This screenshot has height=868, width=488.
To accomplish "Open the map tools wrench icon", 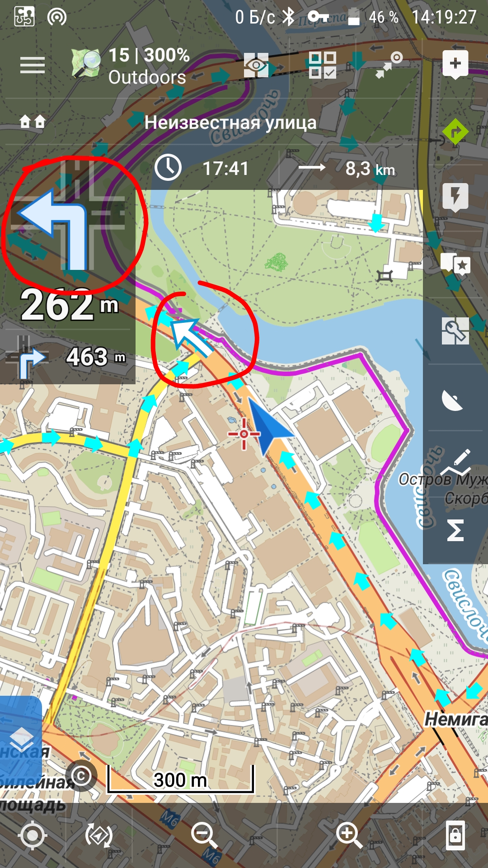I will [455, 330].
